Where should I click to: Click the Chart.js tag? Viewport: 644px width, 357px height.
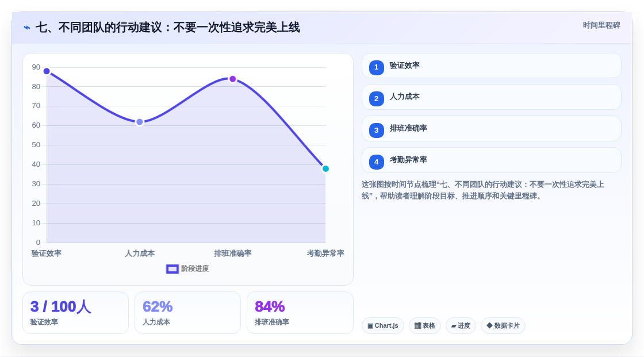[x=383, y=326]
